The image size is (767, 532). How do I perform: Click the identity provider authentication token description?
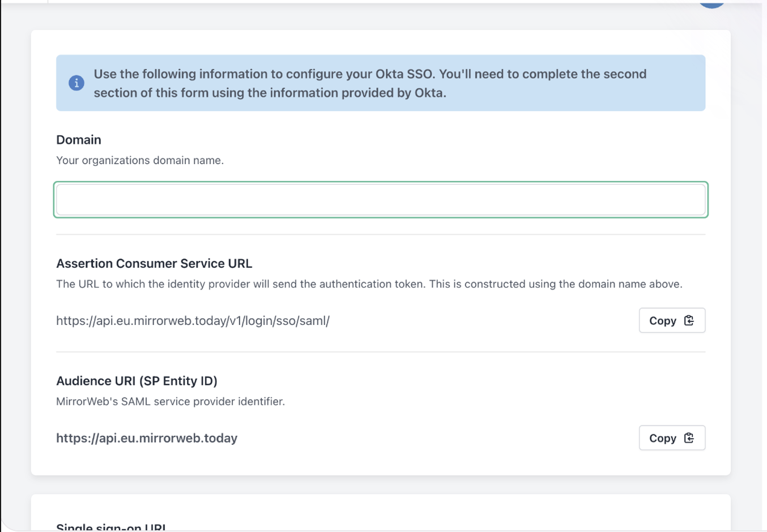[x=369, y=284]
